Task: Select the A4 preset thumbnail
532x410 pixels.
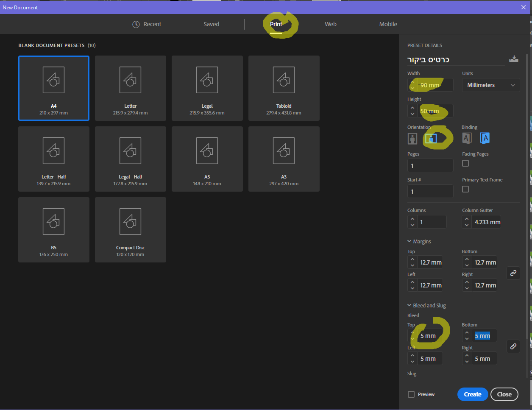Action: 54,88
